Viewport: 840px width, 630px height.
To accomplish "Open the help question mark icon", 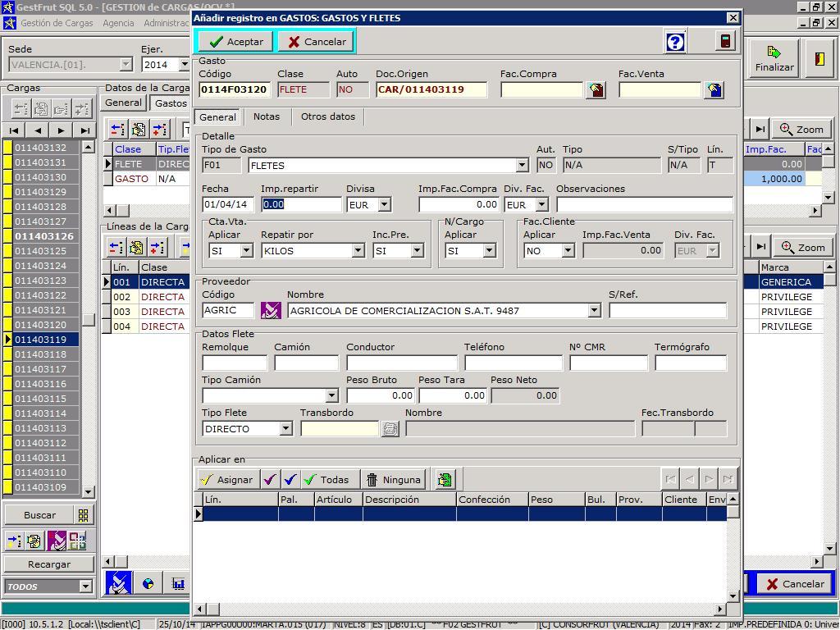I will point(675,42).
